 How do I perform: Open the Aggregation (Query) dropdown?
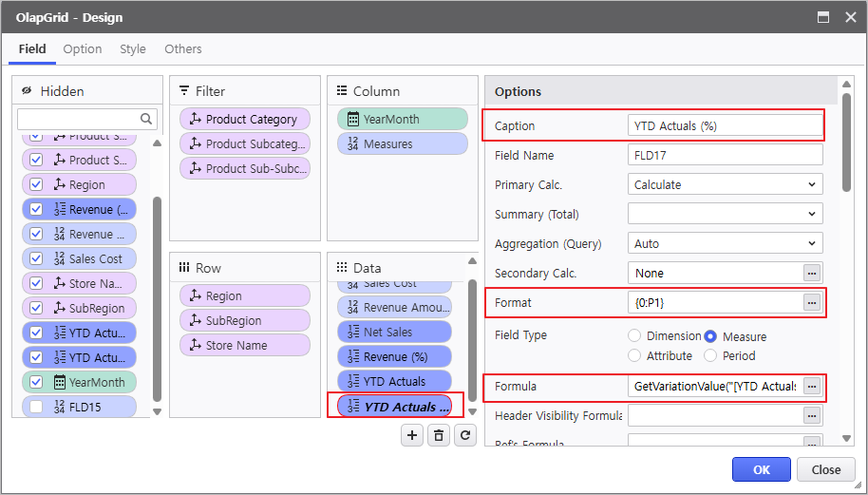[725, 243]
